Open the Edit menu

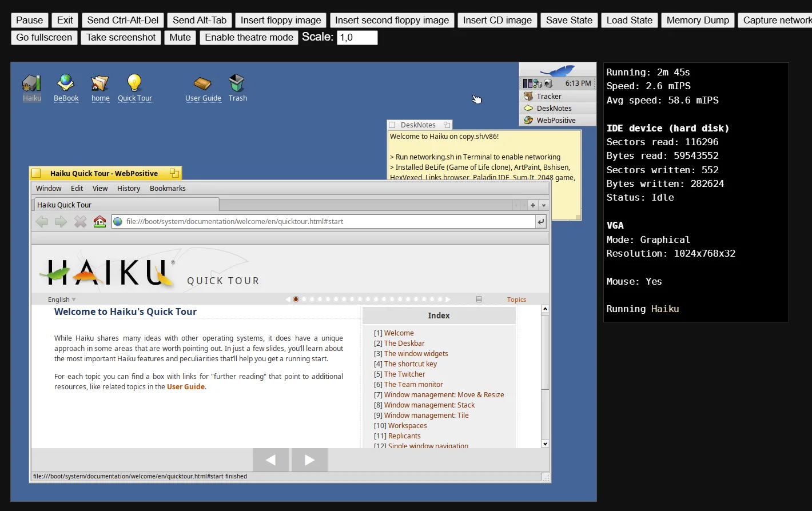click(x=77, y=189)
